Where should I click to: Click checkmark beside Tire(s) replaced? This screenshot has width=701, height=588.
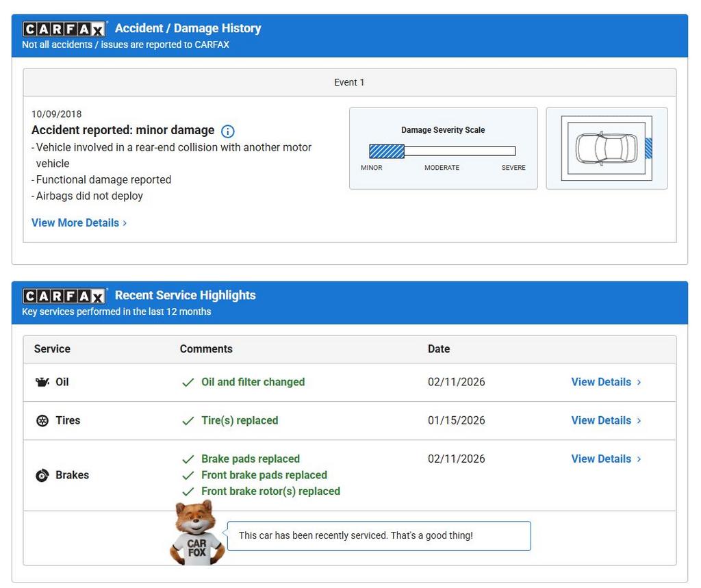pos(188,421)
